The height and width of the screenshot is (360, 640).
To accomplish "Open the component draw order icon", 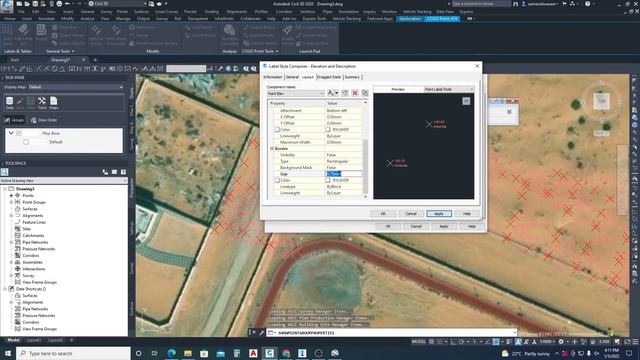I will [365, 93].
